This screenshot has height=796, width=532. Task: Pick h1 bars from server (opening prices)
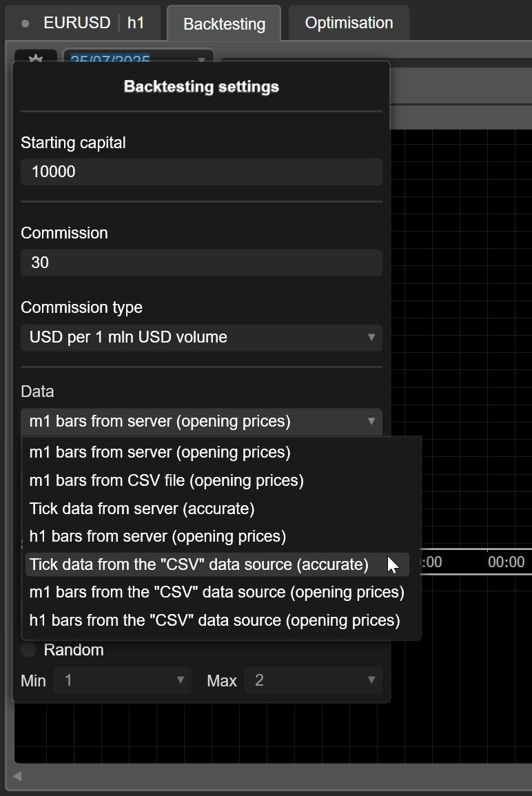[157, 536]
